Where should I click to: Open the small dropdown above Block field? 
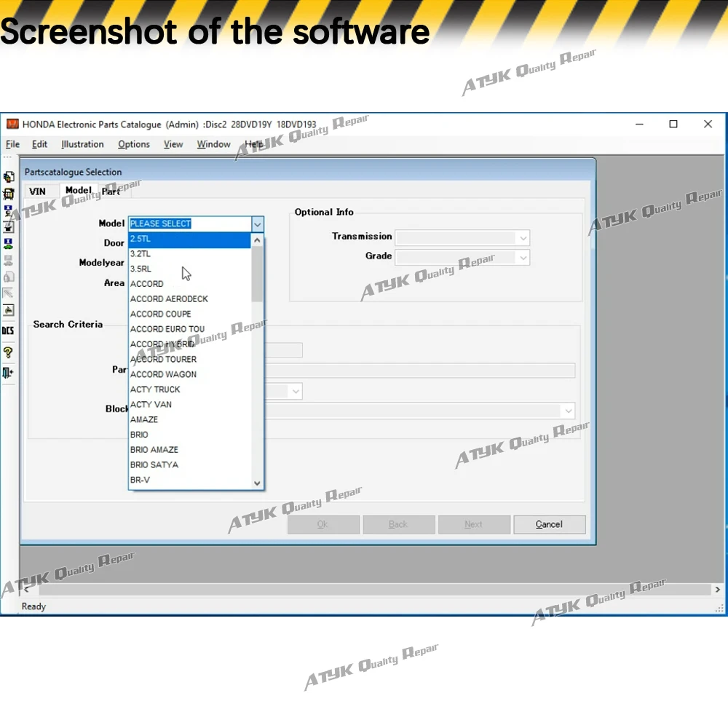pos(296,392)
